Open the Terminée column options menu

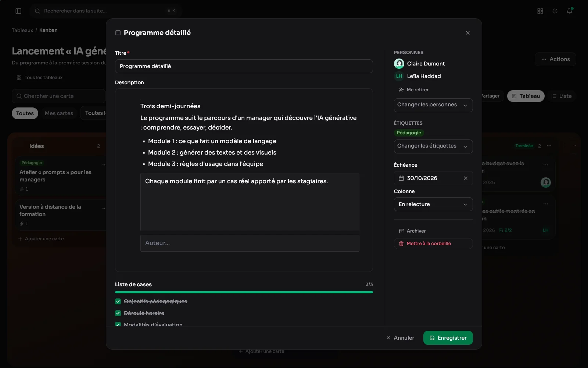549,146
